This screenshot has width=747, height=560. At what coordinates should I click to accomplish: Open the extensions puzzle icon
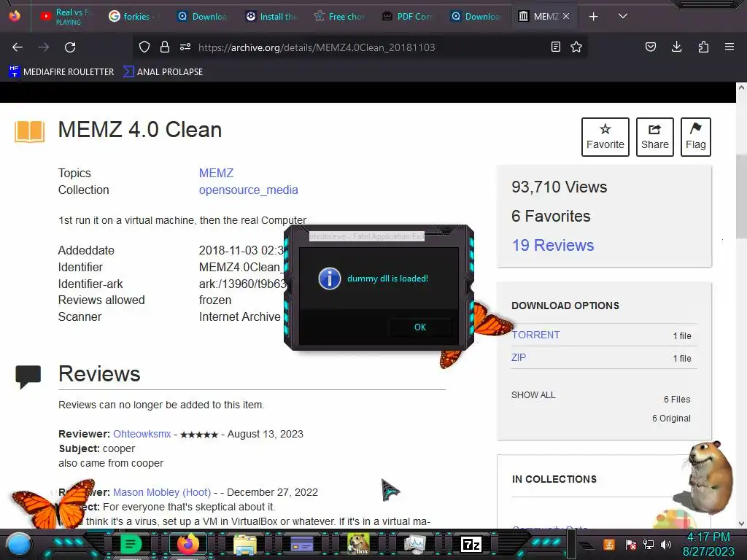point(703,47)
